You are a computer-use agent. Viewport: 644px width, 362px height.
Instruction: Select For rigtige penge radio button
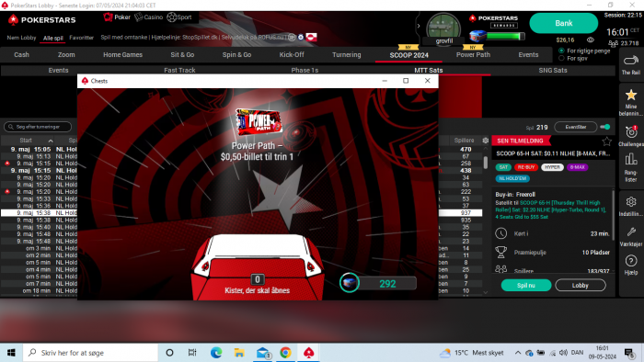pyautogui.click(x=561, y=51)
